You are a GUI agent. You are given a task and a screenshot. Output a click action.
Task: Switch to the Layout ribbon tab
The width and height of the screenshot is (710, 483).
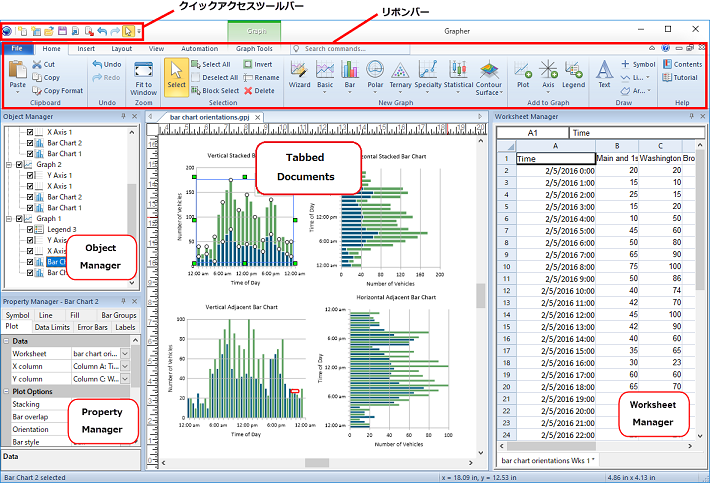[121, 48]
